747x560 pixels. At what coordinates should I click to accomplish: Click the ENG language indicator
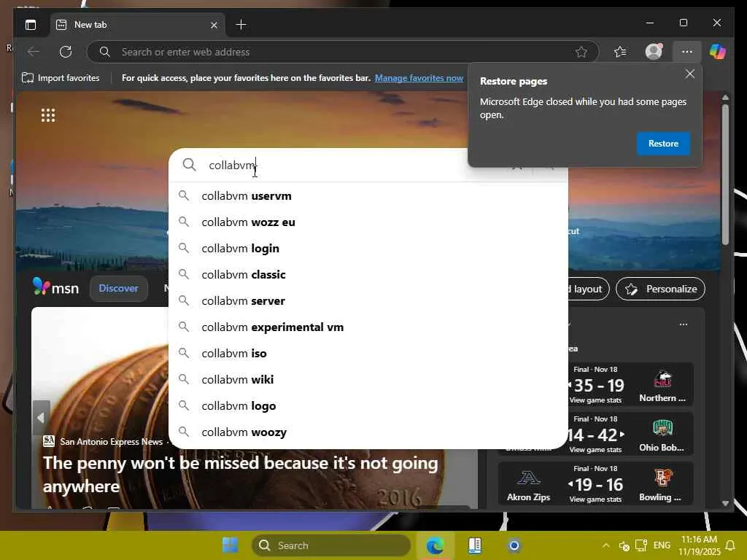tap(662, 545)
